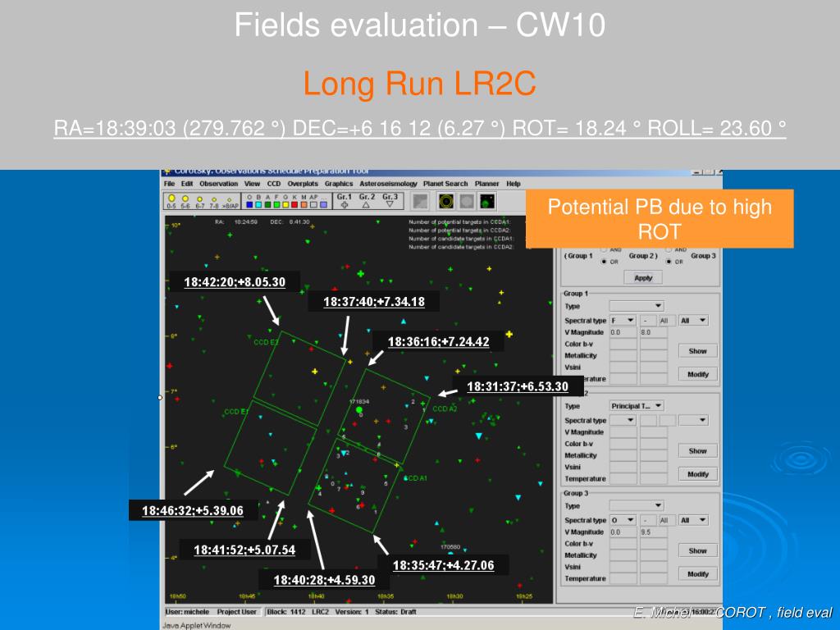Click the Block: 1412 status entry
Screen dimensions: 840x630
point(286,611)
